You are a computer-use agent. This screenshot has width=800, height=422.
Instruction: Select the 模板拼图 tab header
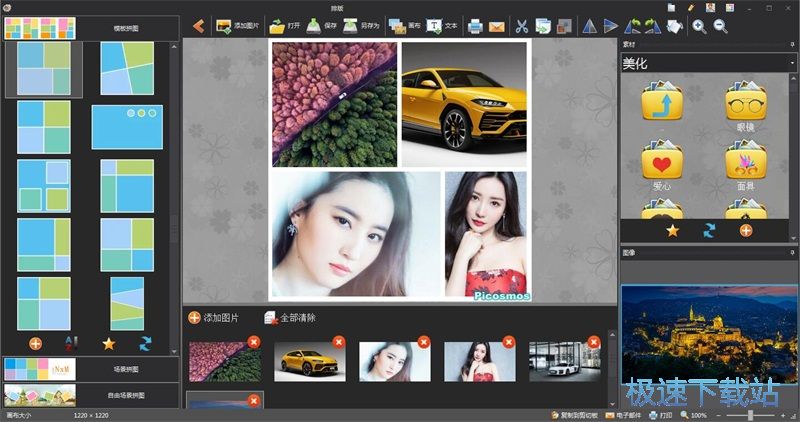90,28
